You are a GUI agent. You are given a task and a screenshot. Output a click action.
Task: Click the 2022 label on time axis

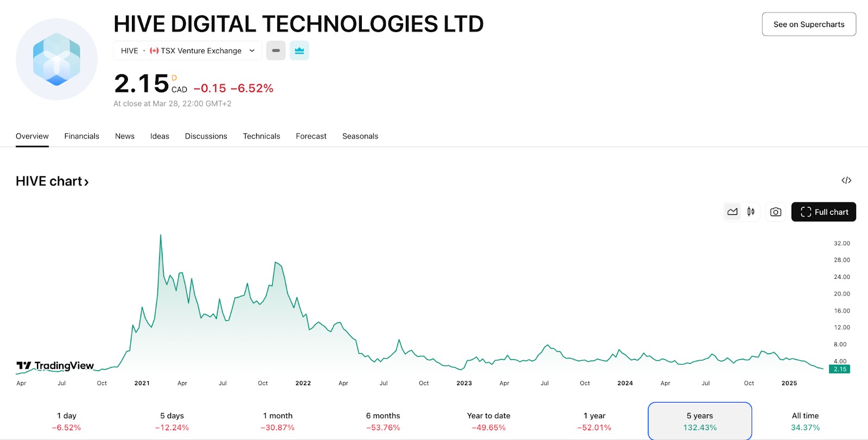pos(303,383)
